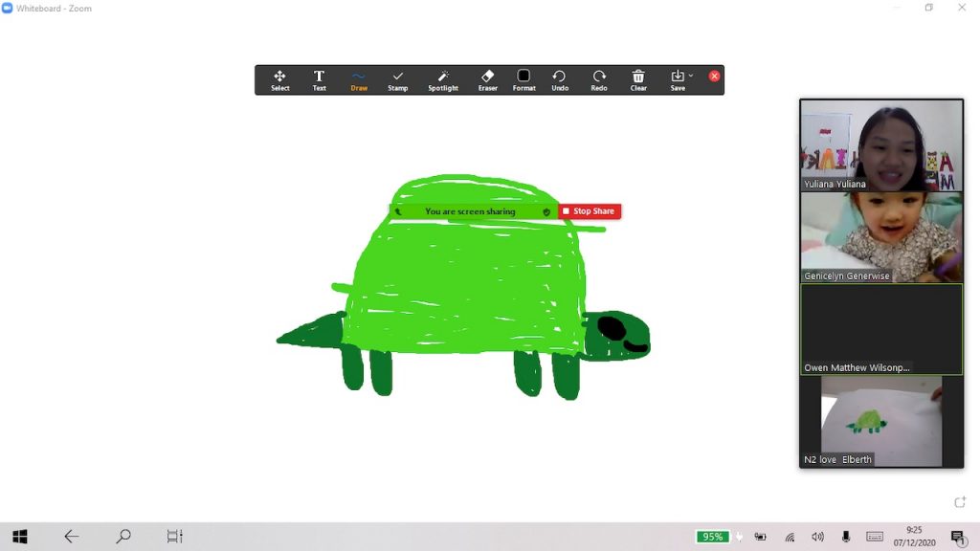The width and height of the screenshot is (980, 551).
Task: Select Yuliana Yuliana's video thumbnail
Action: point(881,144)
